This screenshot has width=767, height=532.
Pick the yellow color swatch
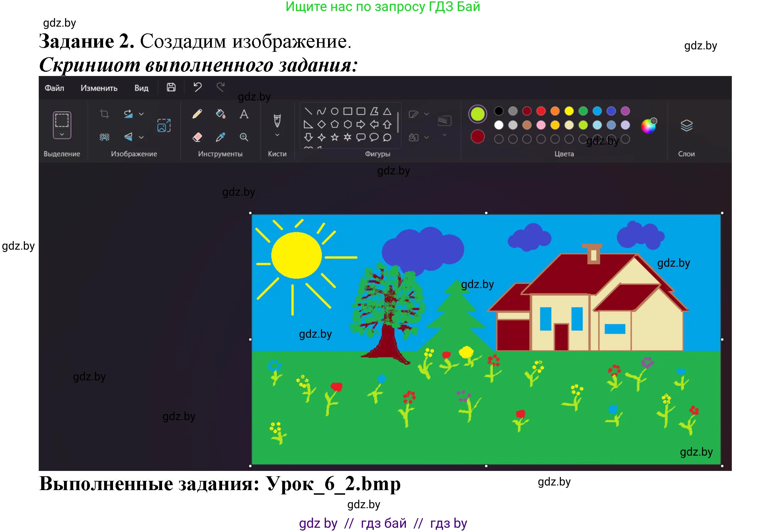pyautogui.click(x=569, y=111)
